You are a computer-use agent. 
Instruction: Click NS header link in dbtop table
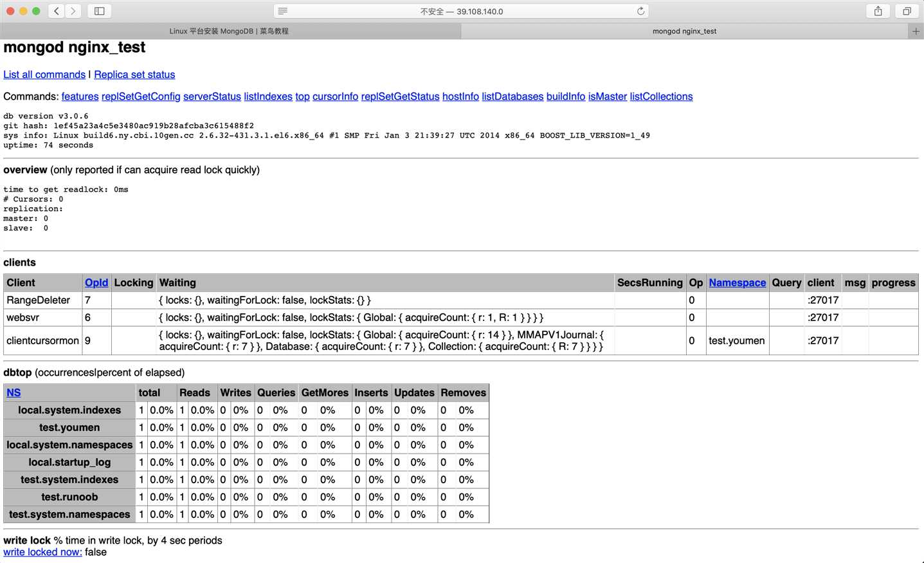14,392
